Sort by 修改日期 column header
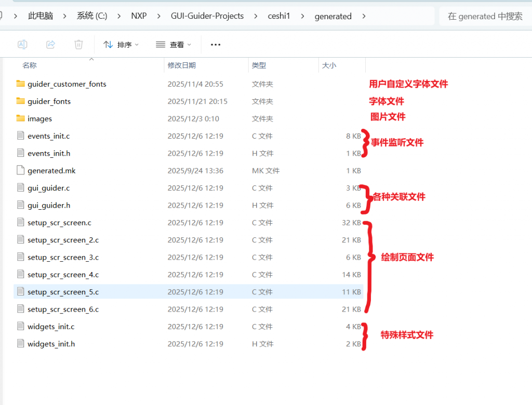Image resolution: width=532 pixels, height=405 pixels. click(181, 65)
